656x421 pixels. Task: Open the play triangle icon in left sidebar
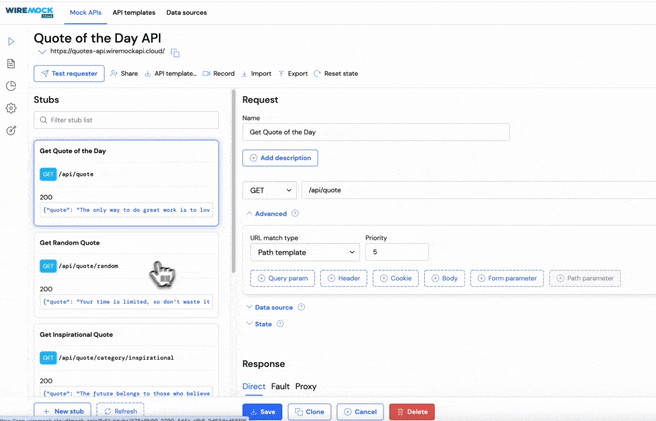(x=11, y=41)
